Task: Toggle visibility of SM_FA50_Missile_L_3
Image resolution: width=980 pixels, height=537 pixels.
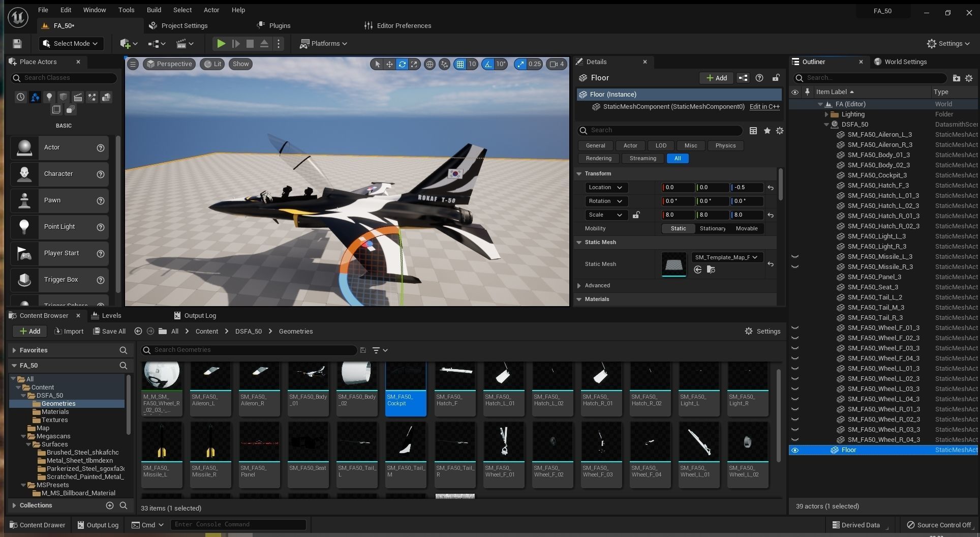Action: pos(795,257)
